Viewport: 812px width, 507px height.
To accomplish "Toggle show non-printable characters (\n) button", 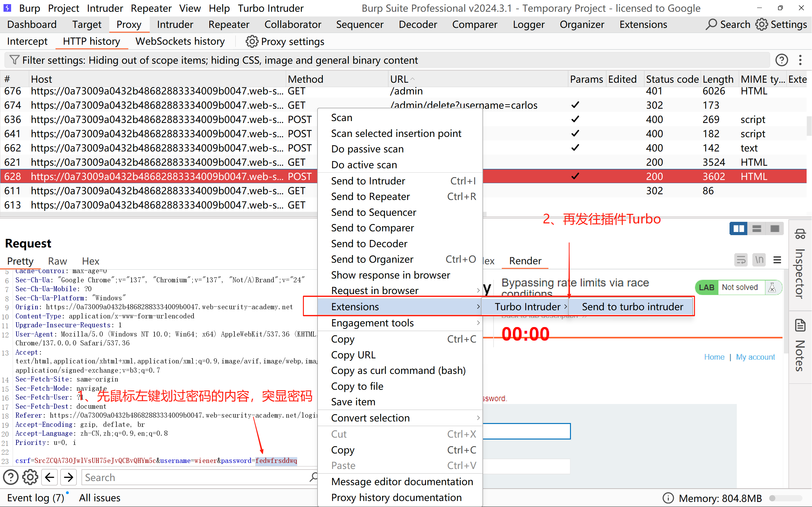I will pyautogui.click(x=759, y=260).
